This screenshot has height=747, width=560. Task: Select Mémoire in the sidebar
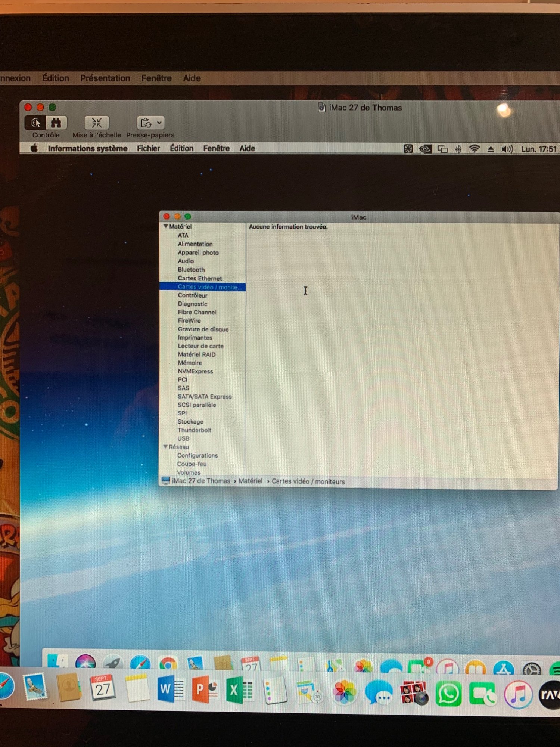pyautogui.click(x=190, y=363)
